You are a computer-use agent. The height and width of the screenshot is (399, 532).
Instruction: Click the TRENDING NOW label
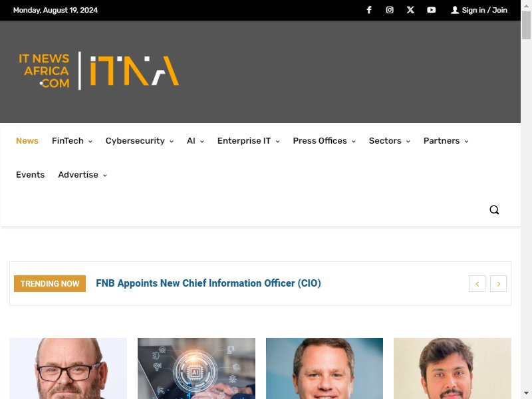coord(50,284)
